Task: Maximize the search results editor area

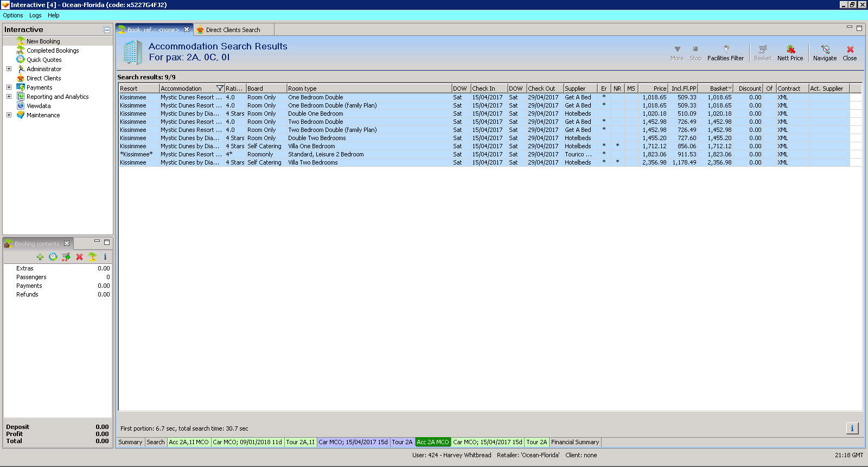Action: pos(859,28)
